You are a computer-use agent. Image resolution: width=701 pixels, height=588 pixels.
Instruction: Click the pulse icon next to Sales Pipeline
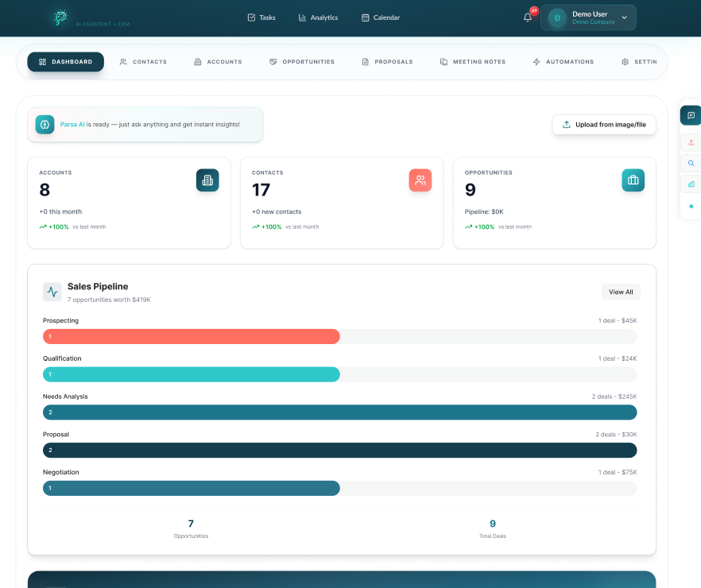52,292
